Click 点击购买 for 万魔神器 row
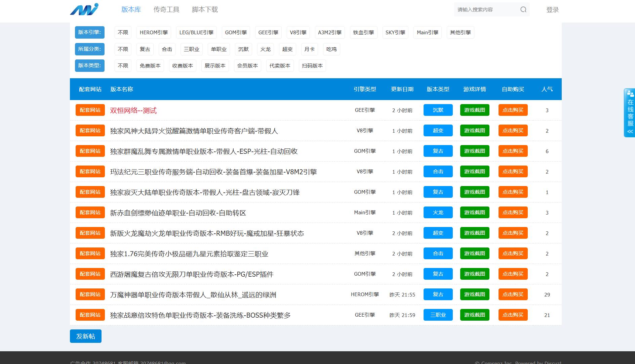Screen dimensions: 635x364 click(x=513, y=294)
